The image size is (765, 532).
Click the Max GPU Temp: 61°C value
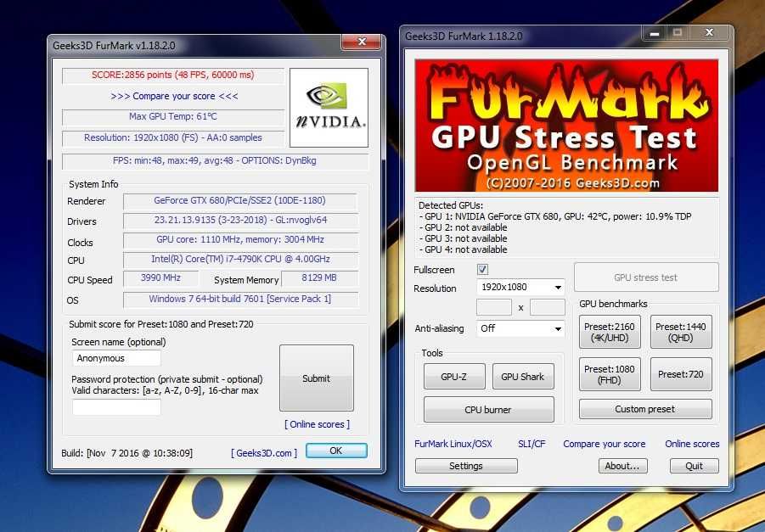point(172,116)
